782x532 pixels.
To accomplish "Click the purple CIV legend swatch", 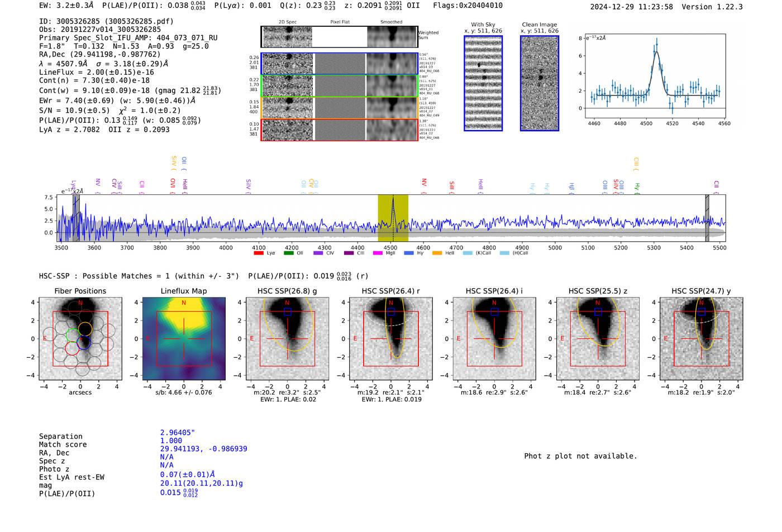I will point(318,253).
